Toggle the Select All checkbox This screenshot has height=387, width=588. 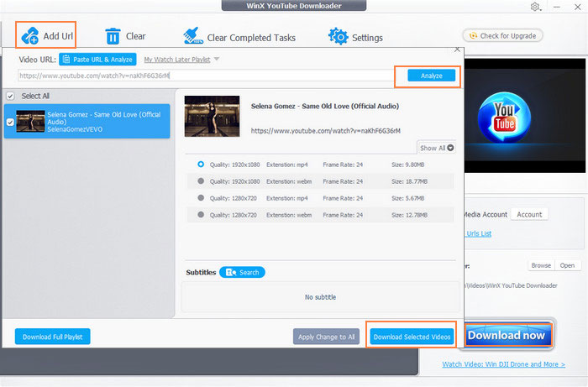click(10, 97)
